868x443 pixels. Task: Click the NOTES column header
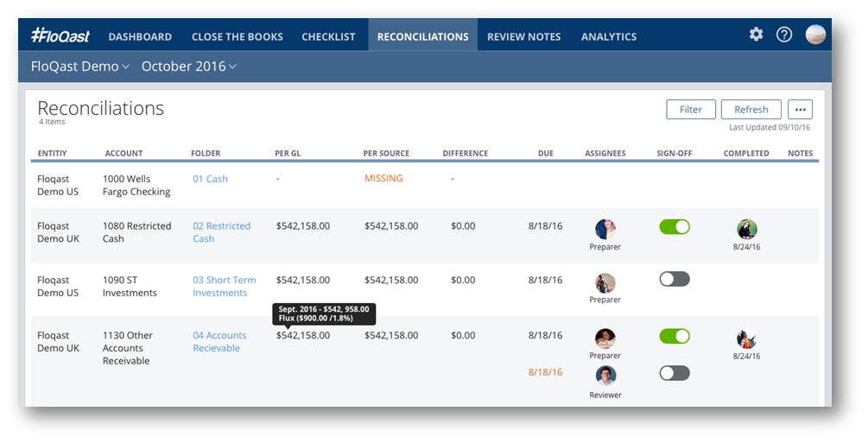point(801,154)
